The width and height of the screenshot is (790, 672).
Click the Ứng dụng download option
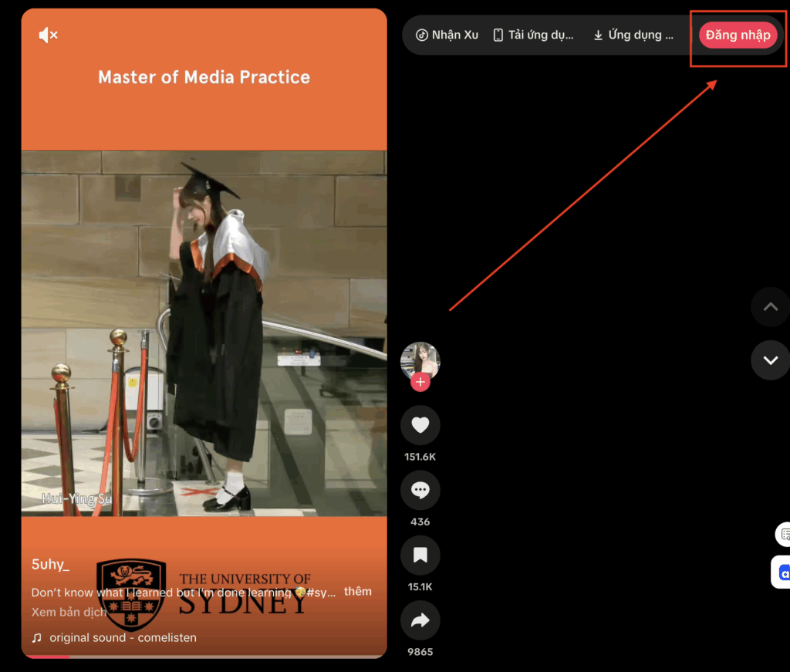(633, 35)
